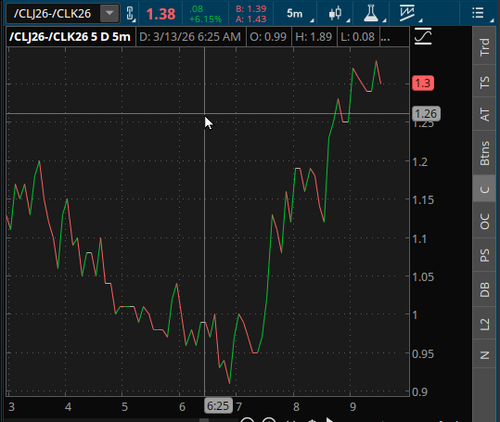
Task: Click the 1.15 price axis label
Action: coord(423,200)
